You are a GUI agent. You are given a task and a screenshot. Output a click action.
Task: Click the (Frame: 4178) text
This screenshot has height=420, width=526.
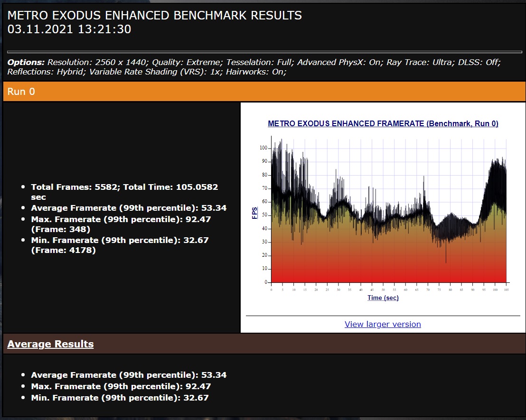64,250
